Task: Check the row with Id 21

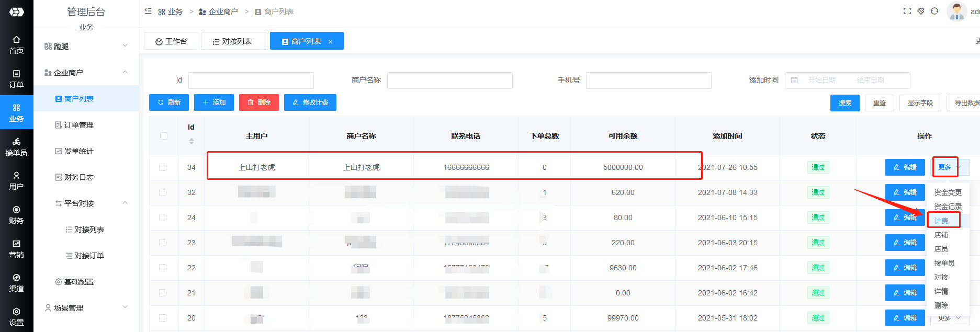Action: point(163,293)
